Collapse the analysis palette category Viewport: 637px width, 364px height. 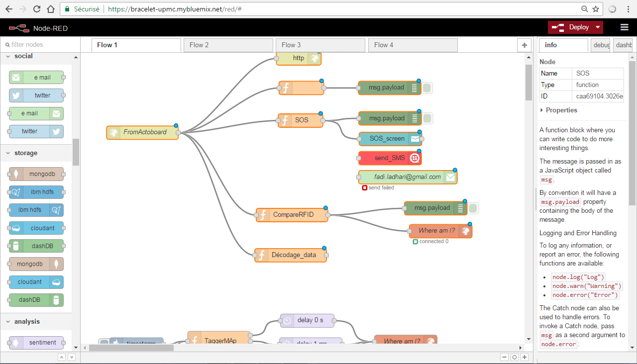[x=36, y=322]
